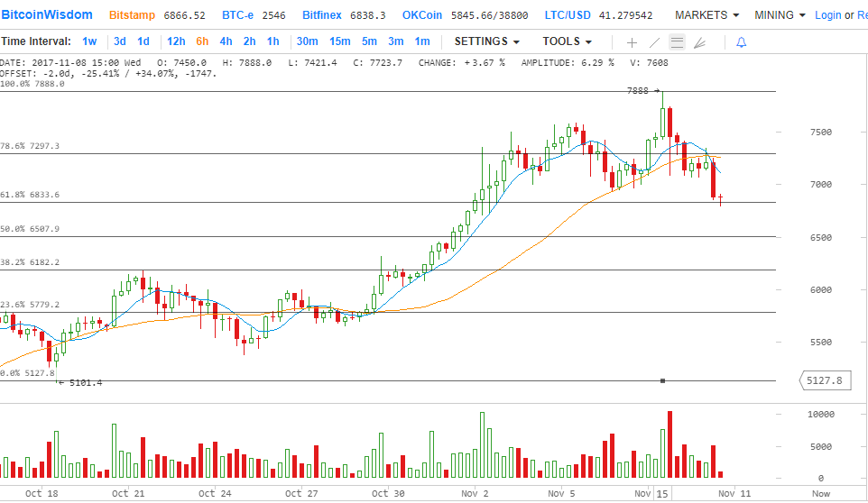Select the trend line drawing tool
Screen dimensions: 868x503
(655, 42)
